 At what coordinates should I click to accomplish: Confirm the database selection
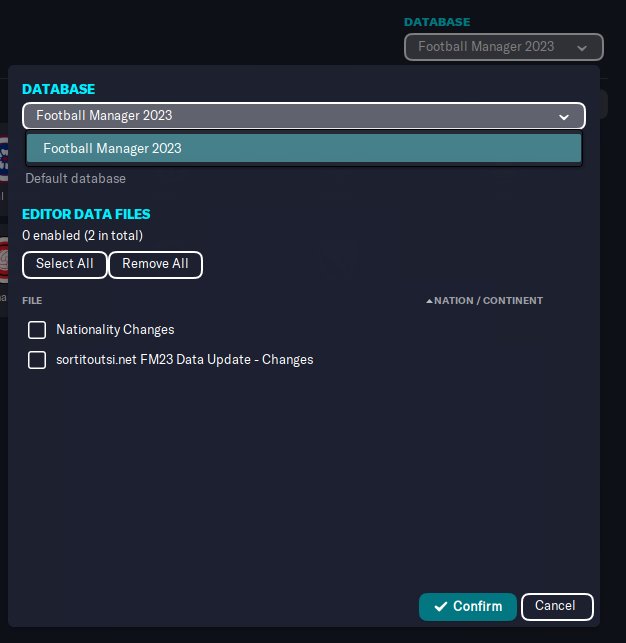pyautogui.click(x=468, y=606)
